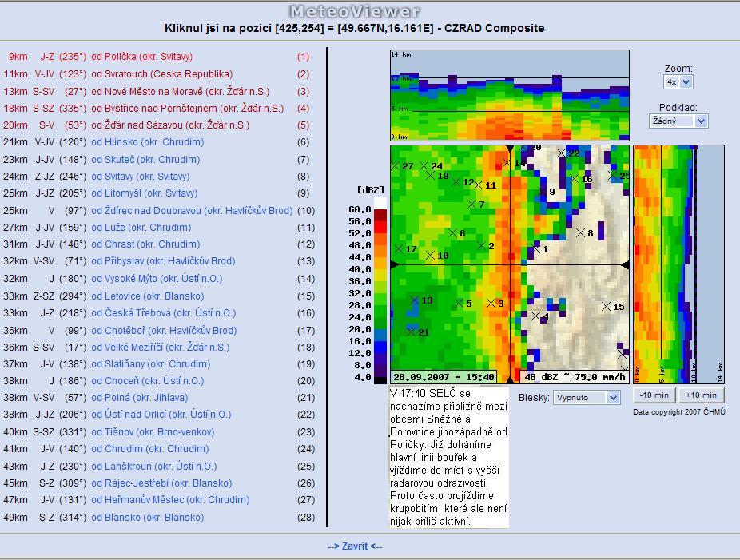
Task: Click map marker X labeled 5
Action: pyautogui.click(x=460, y=303)
